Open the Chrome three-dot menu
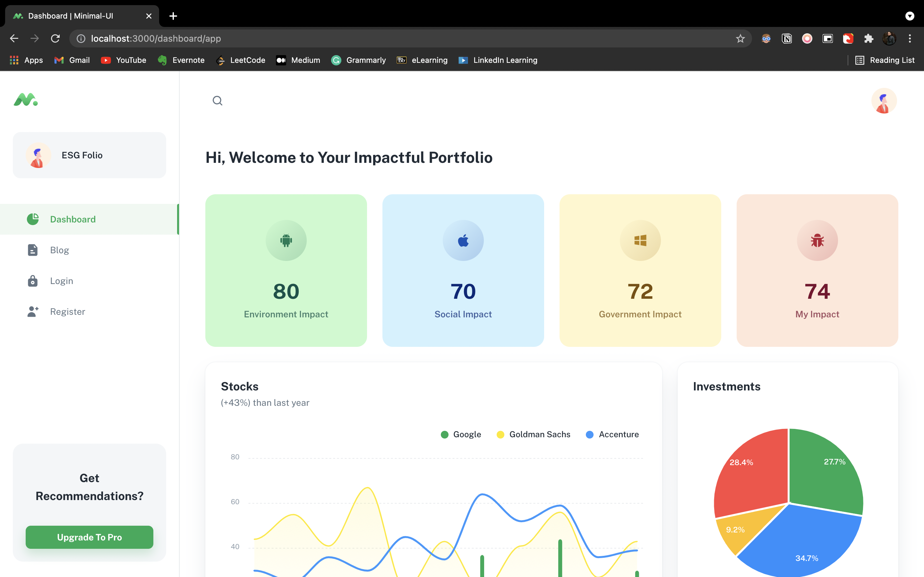The height and width of the screenshot is (577, 924). point(910,38)
